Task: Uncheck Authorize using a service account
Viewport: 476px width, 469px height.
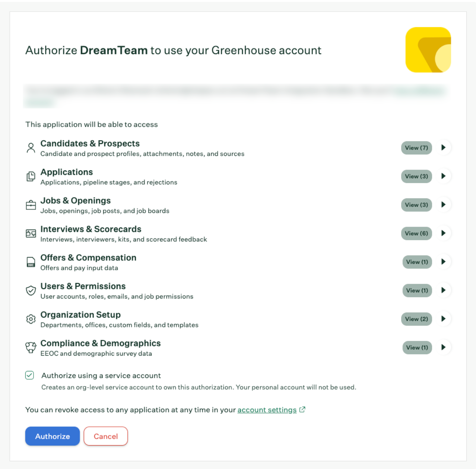Action: [x=30, y=375]
